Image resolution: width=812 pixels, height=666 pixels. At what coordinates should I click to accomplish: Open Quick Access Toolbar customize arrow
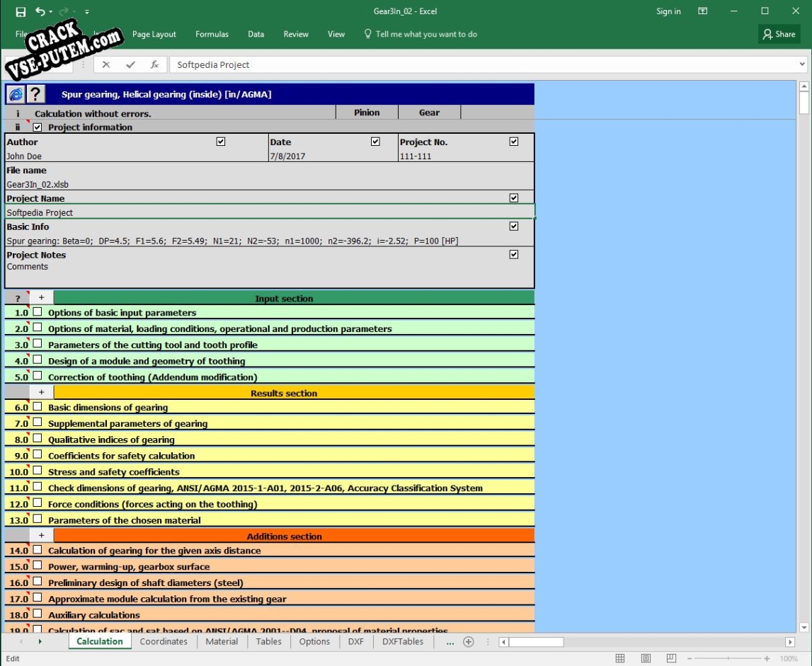(87, 11)
